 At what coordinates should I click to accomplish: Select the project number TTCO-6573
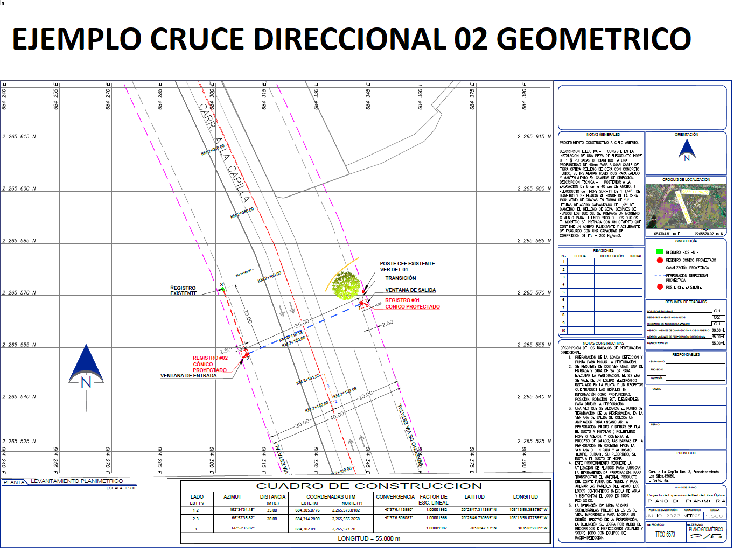[665, 535]
